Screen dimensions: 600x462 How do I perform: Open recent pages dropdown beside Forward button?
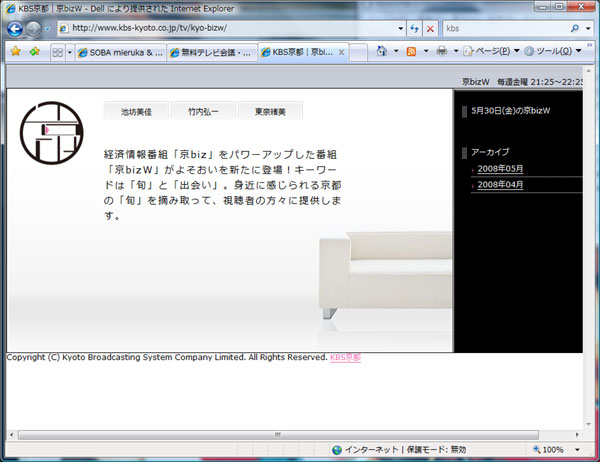47,29
